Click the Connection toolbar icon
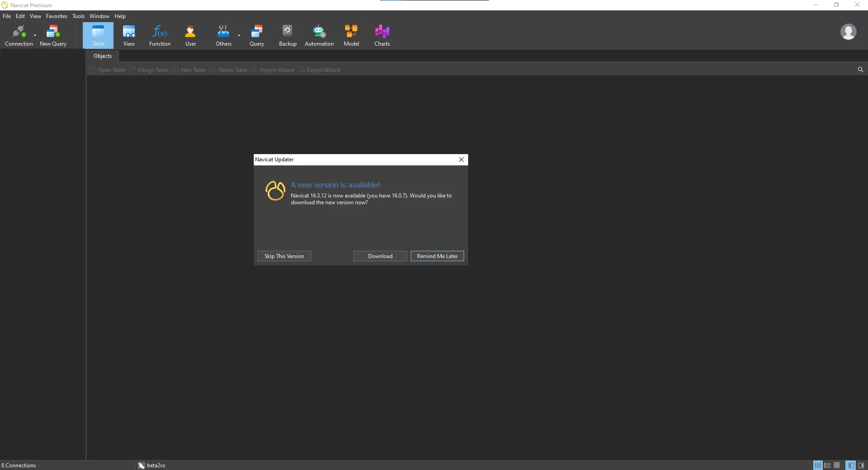Screen dimensions: 868x470 coord(19,36)
